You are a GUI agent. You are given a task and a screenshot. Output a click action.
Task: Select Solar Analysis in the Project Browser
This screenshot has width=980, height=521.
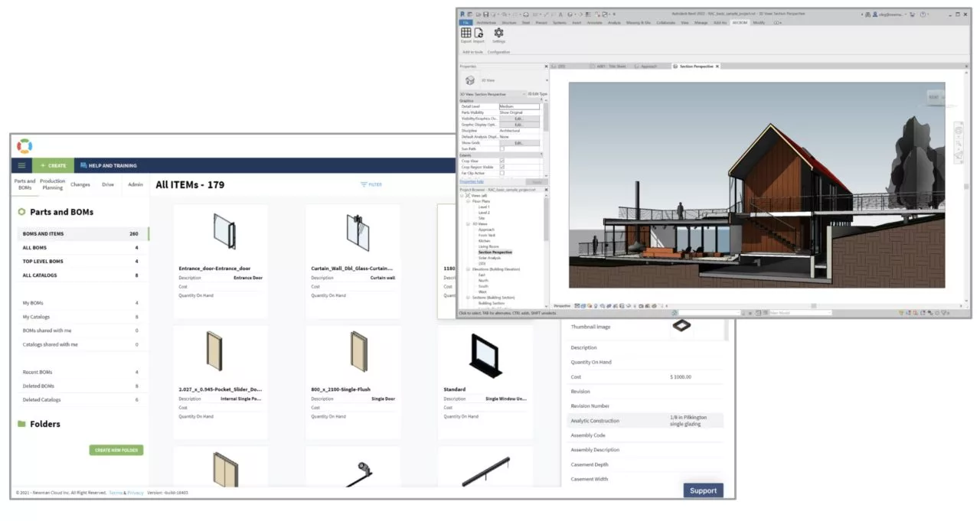488,258
